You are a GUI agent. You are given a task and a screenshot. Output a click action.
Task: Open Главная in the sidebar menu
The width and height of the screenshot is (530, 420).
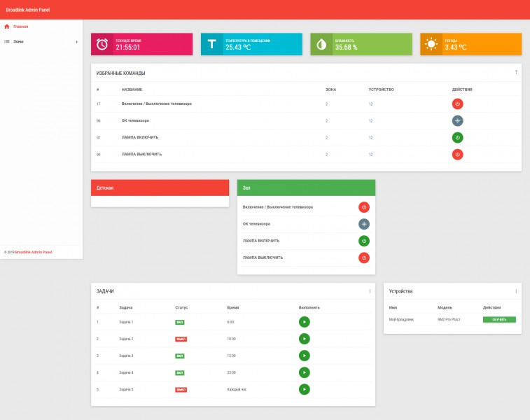(x=20, y=27)
